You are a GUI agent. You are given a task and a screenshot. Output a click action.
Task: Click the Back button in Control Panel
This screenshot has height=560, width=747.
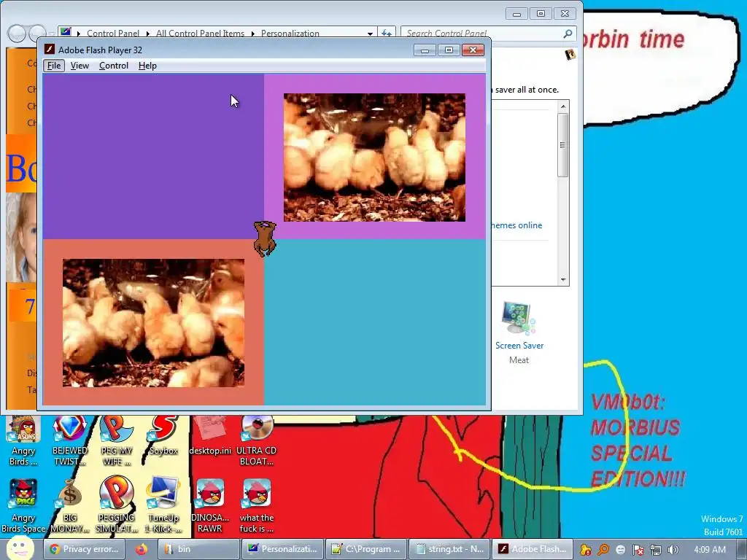17,34
